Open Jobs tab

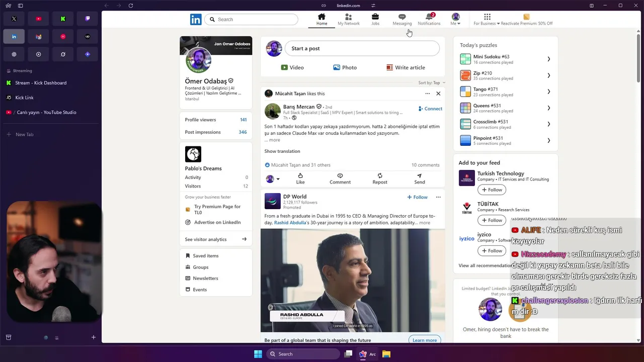(375, 20)
